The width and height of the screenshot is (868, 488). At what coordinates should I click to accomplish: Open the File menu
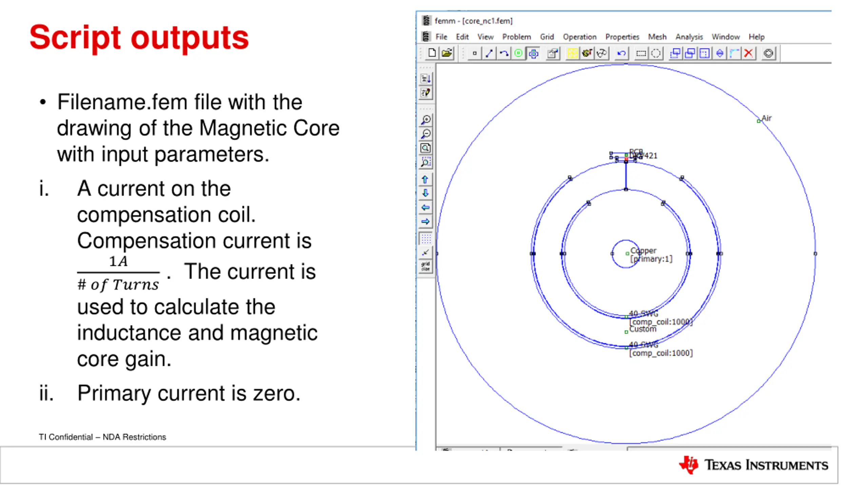tap(441, 37)
